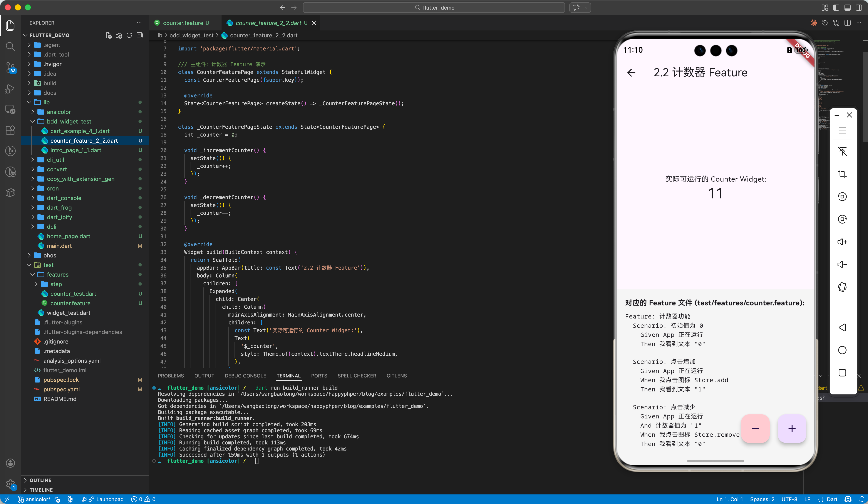Expand the ohos folder
Screen dimensions: 868x504
coord(50,255)
